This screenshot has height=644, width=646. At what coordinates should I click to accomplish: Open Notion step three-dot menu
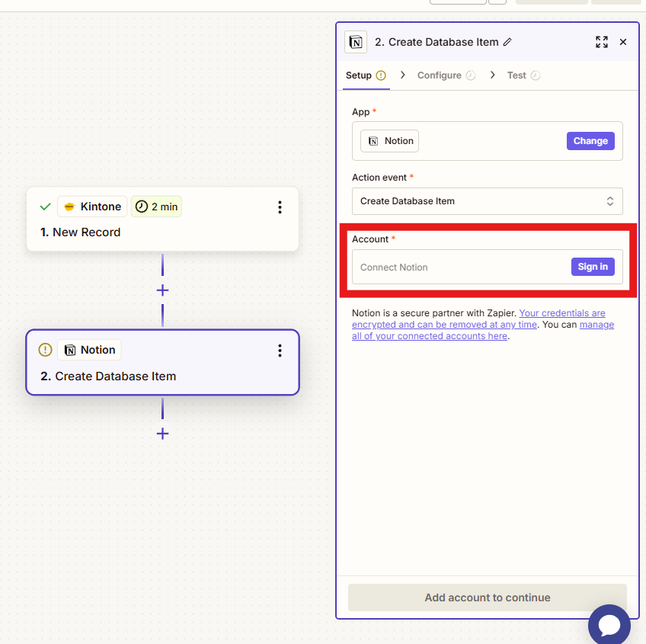point(280,351)
